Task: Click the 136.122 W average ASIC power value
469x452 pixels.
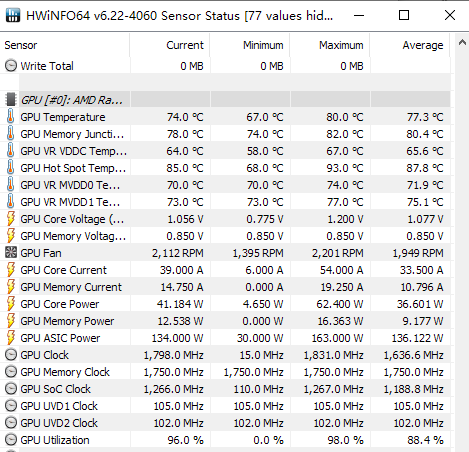Action: [417, 338]
